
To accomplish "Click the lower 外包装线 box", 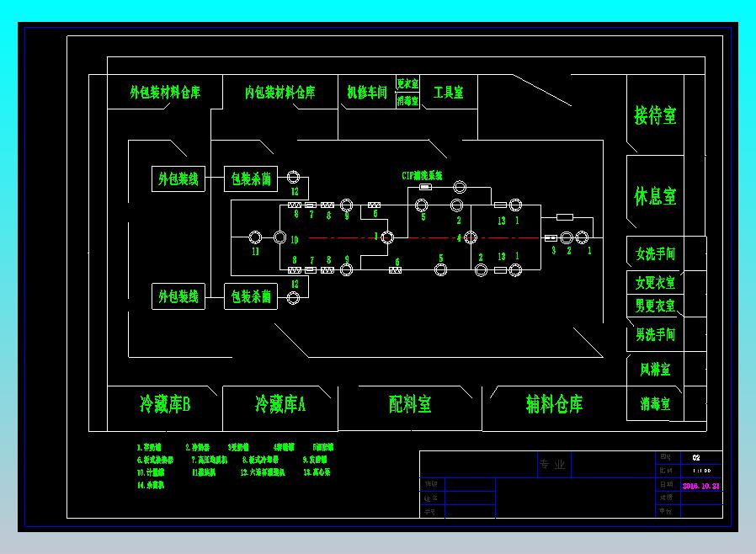I will (178, 296).
